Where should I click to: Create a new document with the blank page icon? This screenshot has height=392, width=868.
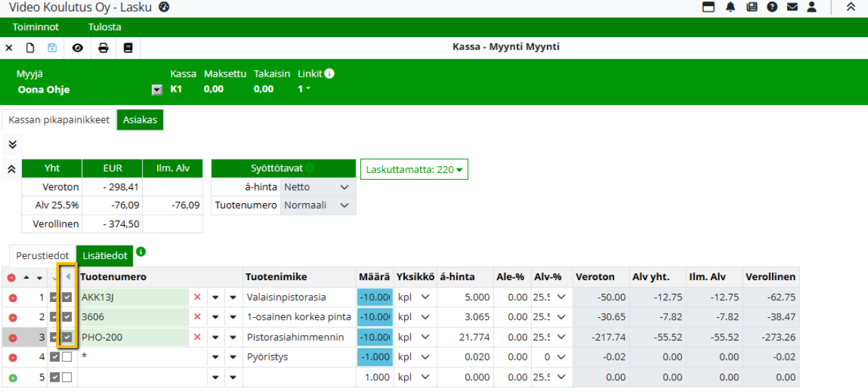coord(30,48)
